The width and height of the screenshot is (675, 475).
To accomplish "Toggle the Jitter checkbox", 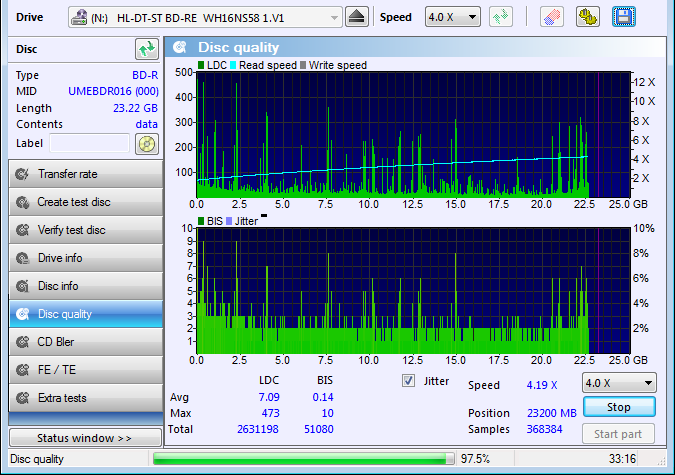I will (x=408, y=381).
